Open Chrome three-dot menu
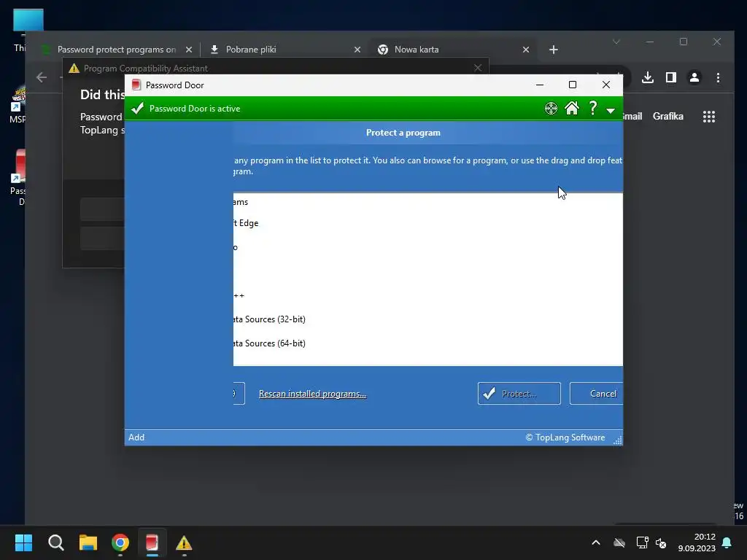The width and height of the screenshot is (747, 560). [x=718, y=77]
